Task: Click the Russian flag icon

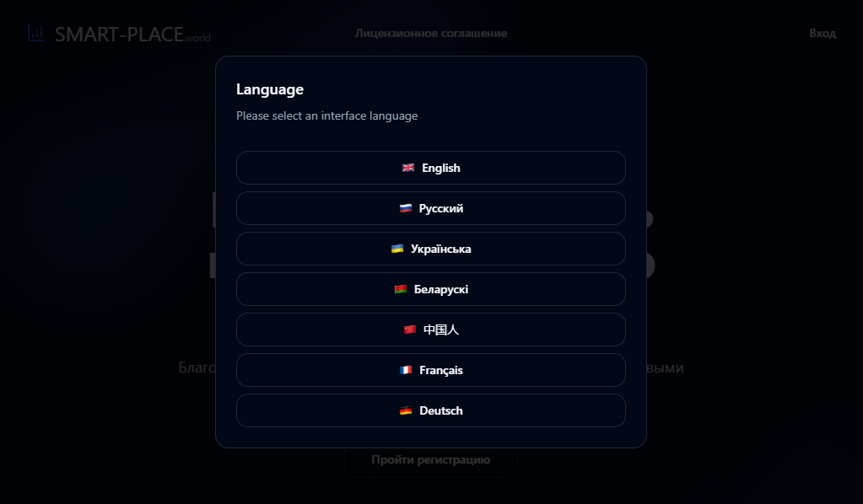Action: pyautogui.click(x=406, y=208)
